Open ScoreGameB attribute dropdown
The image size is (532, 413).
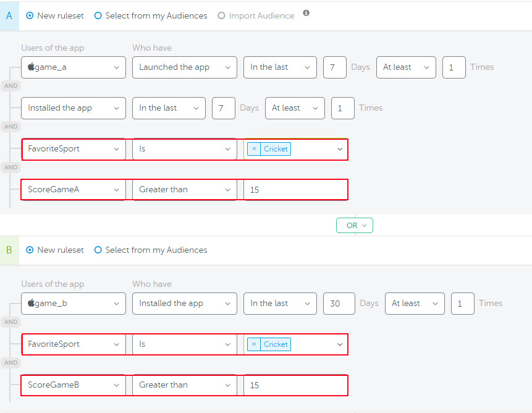[x=74, y=385]
